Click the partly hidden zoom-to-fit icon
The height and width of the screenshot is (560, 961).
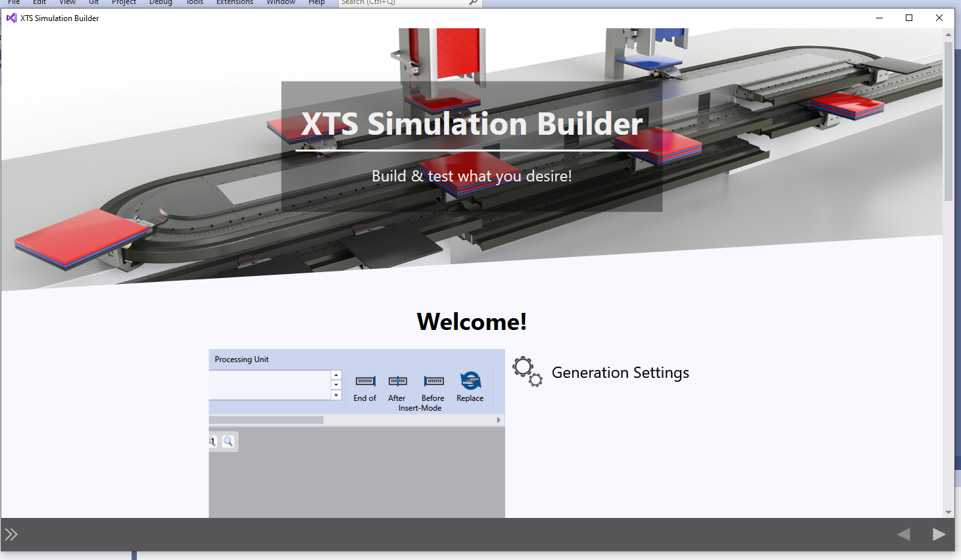212,442
